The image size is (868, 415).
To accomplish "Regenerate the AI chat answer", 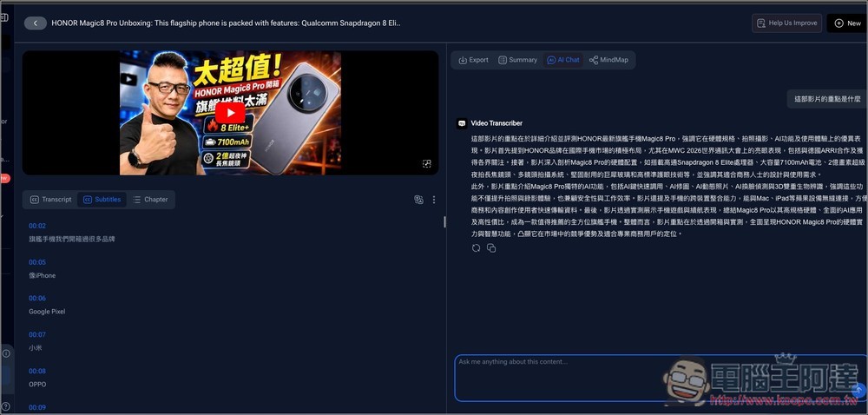I will coord(476,248).
